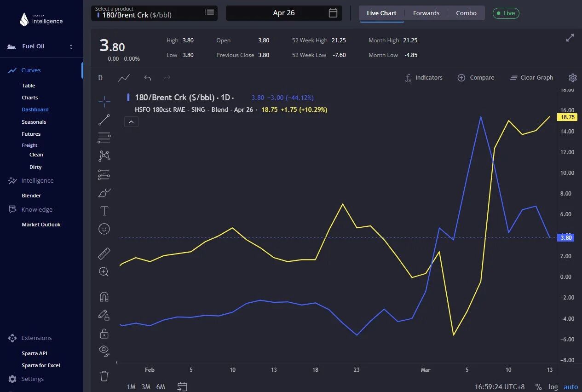
Task: Toggle magnet snap mode
Action: [104, 297]
